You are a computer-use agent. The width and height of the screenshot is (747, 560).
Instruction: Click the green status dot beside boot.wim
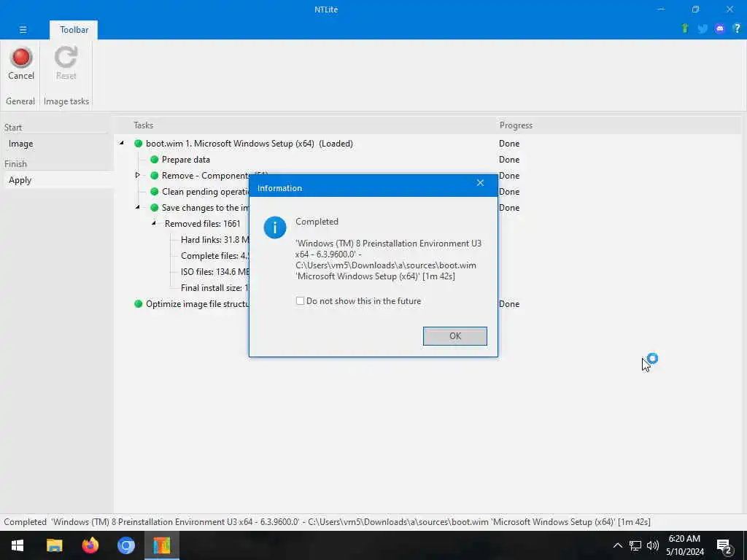[138, 144]
